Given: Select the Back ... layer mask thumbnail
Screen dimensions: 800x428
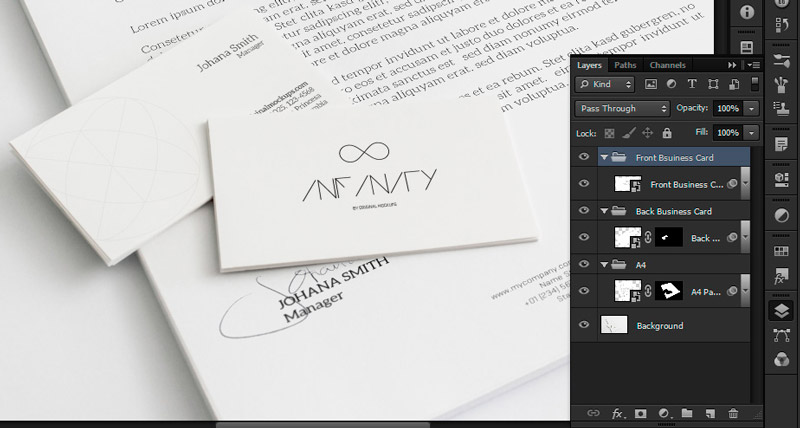Looking at the screenshot, I should pos(669,237).
